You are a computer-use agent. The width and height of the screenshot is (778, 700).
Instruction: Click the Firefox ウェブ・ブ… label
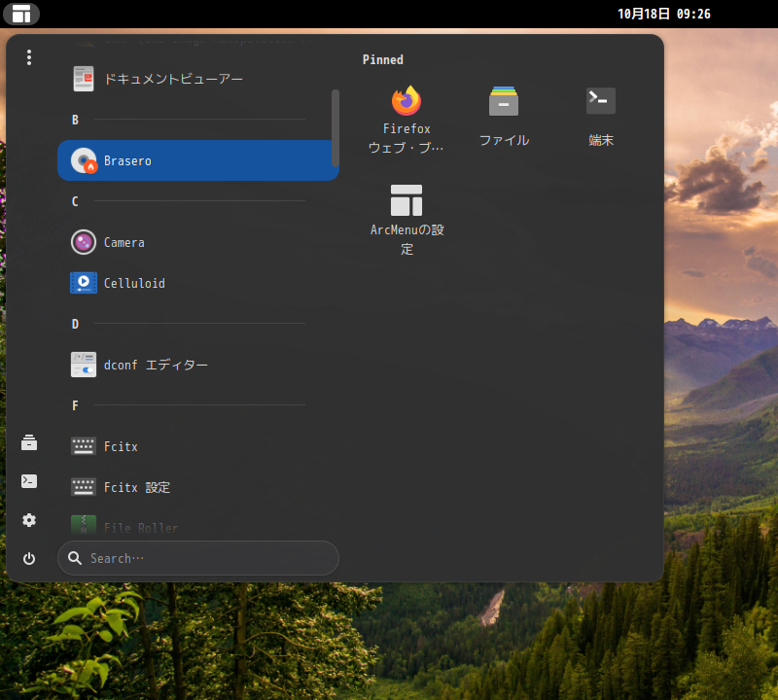[407, 138]
